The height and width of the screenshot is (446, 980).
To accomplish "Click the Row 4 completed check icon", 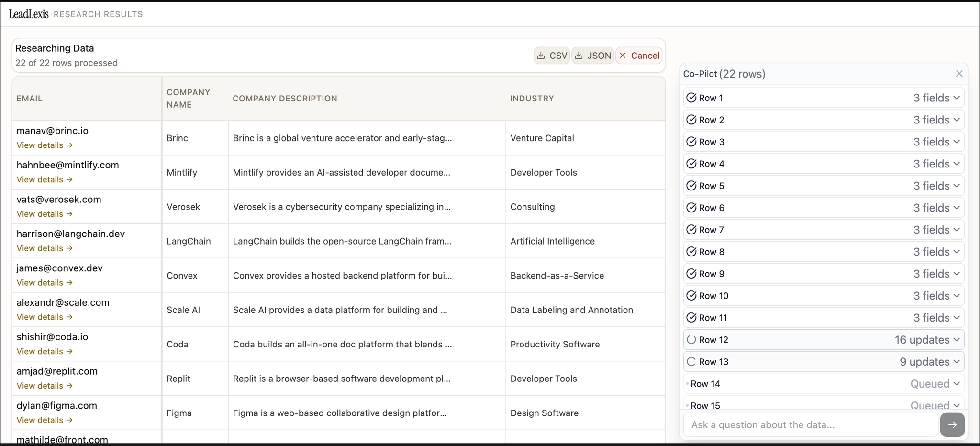I will (x=691, y=164).
